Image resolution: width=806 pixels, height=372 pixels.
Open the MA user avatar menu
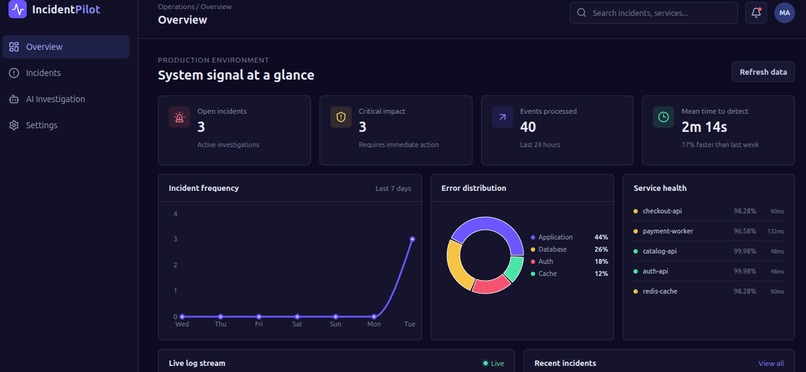pyautogui.click(x=784, y=13)
